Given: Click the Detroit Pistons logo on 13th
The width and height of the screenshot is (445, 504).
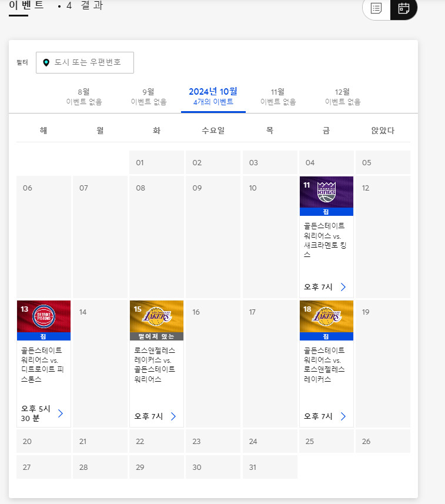Looking at the screenshot, I should pos(44,316).
